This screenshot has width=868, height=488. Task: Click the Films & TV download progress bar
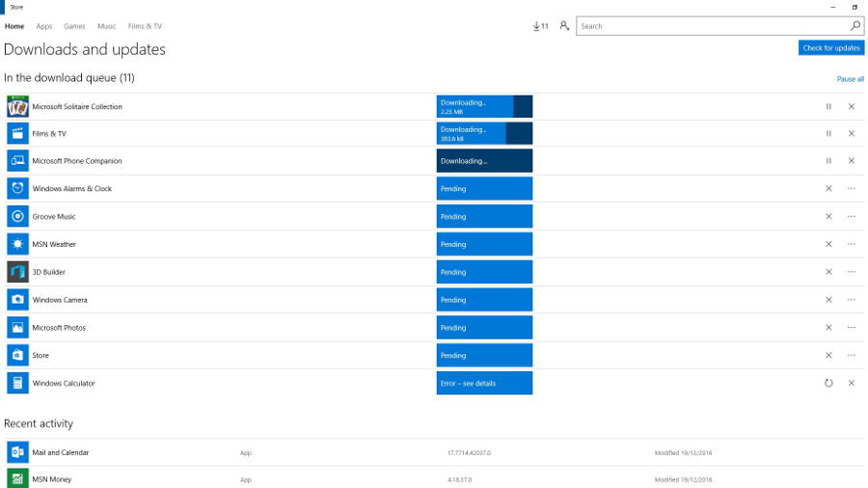coord(484,133)
